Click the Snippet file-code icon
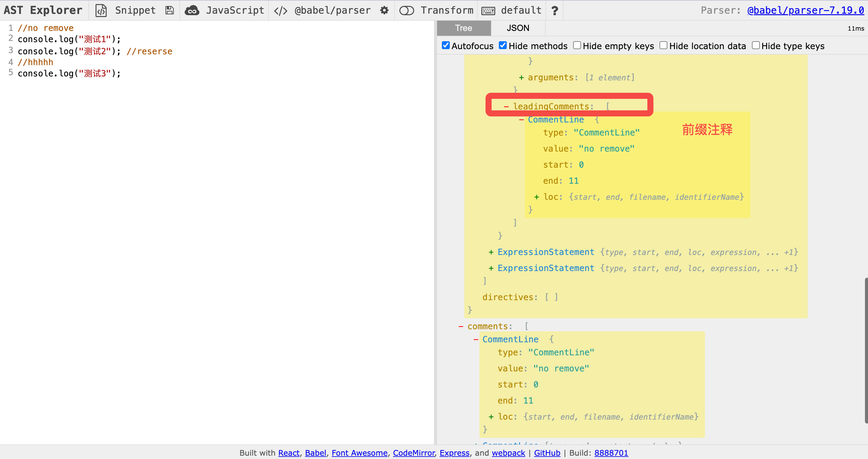This screenshot has width=868, height=459. click(101, 10)
